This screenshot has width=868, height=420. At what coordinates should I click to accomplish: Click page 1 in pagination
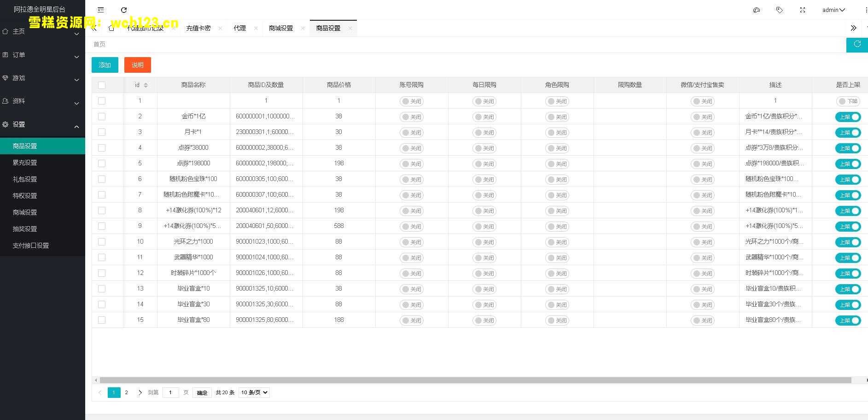[x=114, y=392]
